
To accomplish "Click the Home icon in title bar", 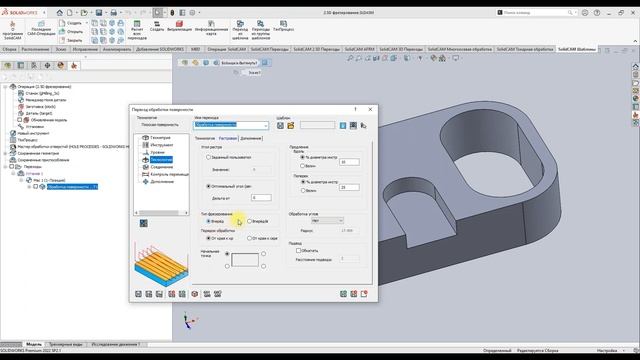I will point(60,13).
